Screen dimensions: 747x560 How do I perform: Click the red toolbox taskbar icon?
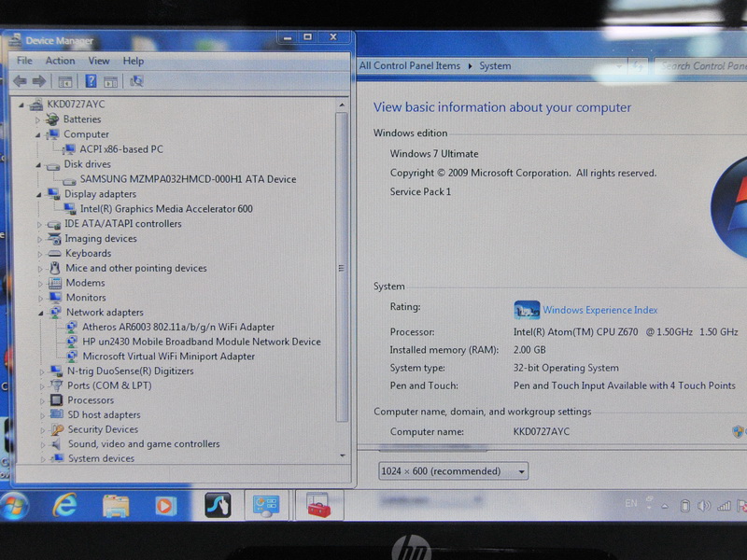pyautogui.click(x=318, y=506)
